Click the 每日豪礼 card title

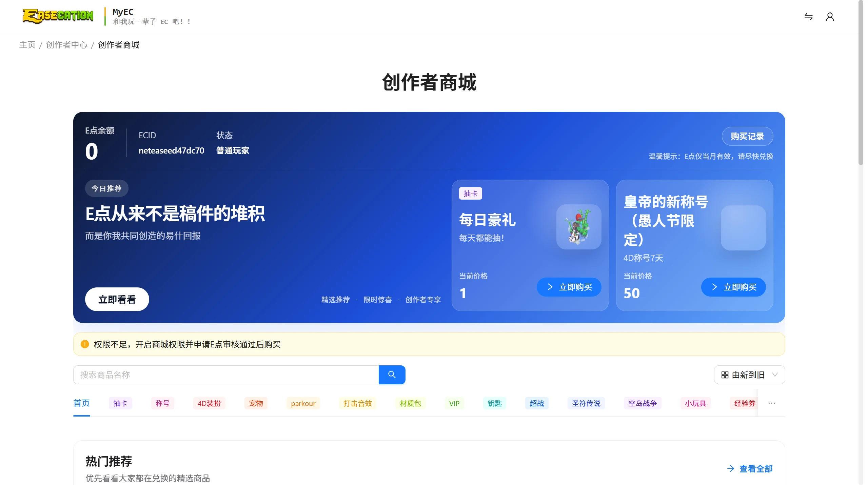[488, 220]
